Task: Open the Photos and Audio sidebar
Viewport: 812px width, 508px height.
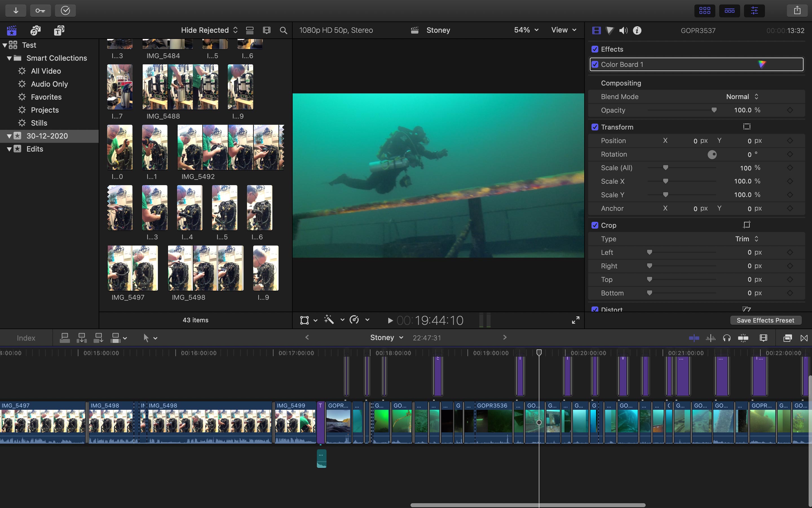Action: click(35, 30)
